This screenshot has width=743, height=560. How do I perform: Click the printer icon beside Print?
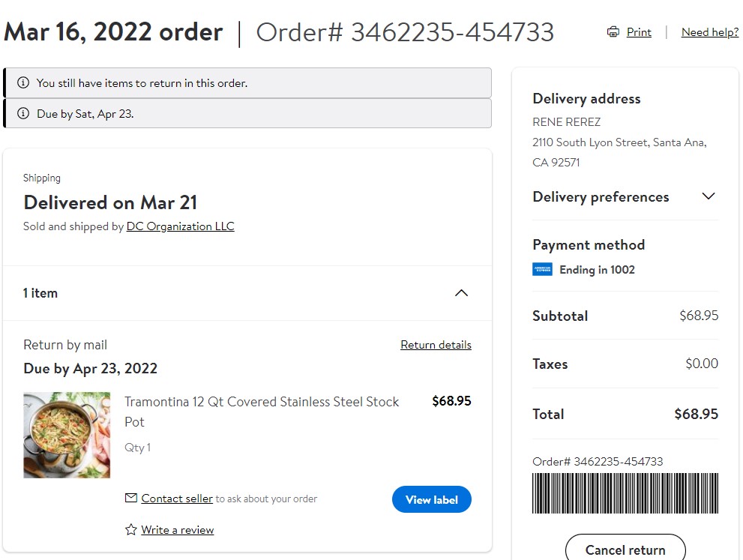click(x=613, y=31)
